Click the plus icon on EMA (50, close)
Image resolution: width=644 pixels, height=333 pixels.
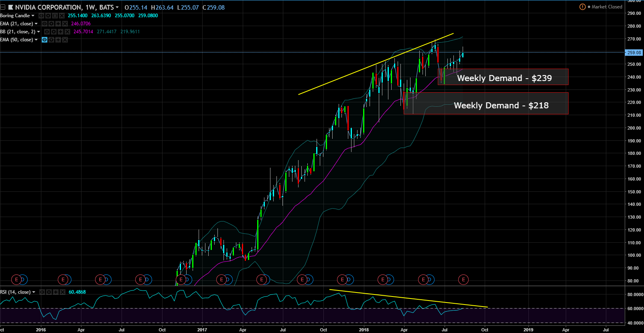click(x=58, y=40)
